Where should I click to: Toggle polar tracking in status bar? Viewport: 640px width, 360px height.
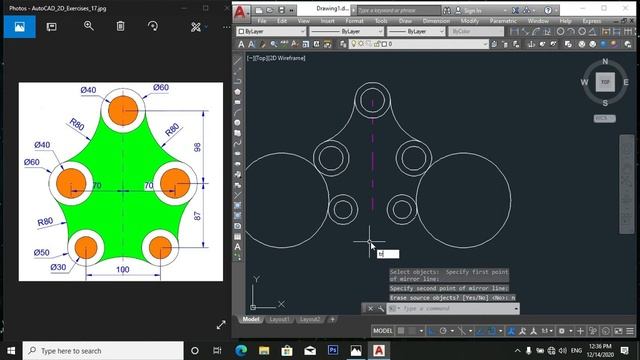pyautogui.click(x=443, y=331)
